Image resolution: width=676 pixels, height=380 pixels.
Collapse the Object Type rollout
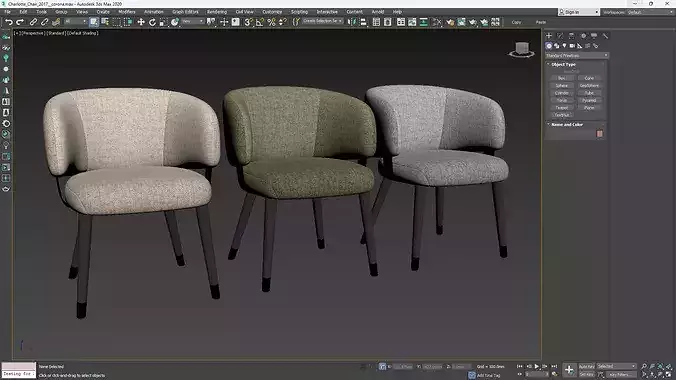[x=564, y=64]
